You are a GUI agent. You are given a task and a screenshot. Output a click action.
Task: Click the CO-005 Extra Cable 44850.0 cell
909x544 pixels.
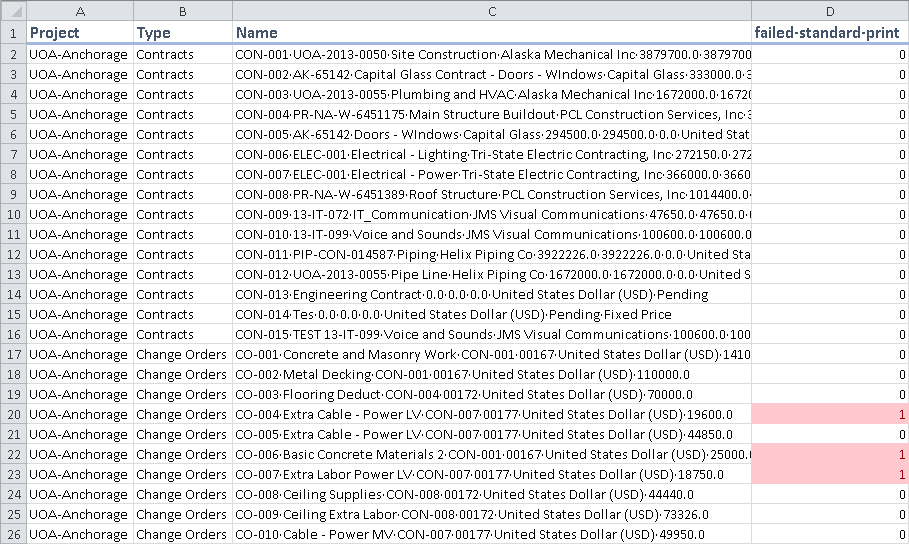pos(492,434)
